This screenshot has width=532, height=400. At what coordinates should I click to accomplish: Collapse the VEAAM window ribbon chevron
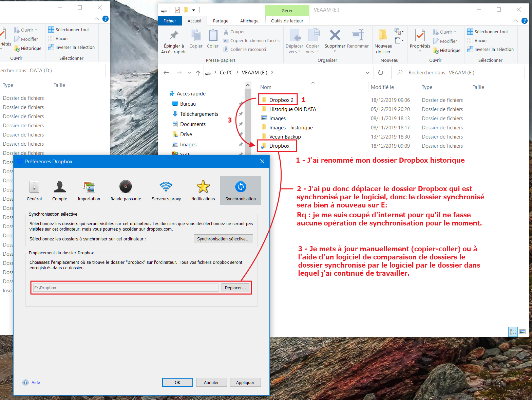pyautogui.click(x=516, y=21)
